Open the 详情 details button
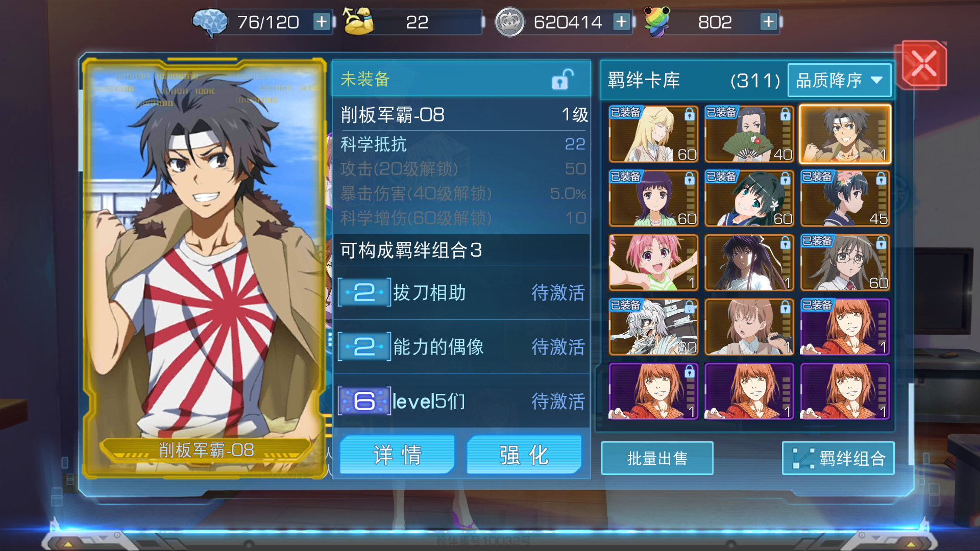The image size is (980, 551). pyautogui.click(x=397, y=455)
